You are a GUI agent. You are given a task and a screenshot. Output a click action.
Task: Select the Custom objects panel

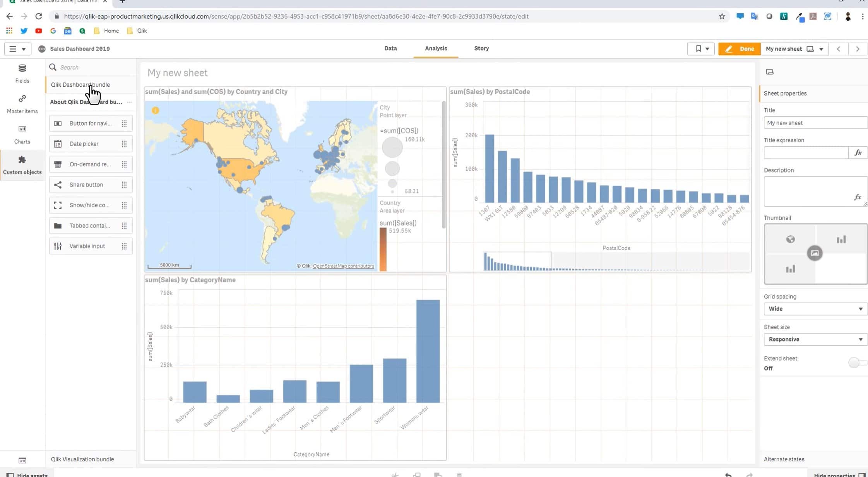(x=22, y=165)
